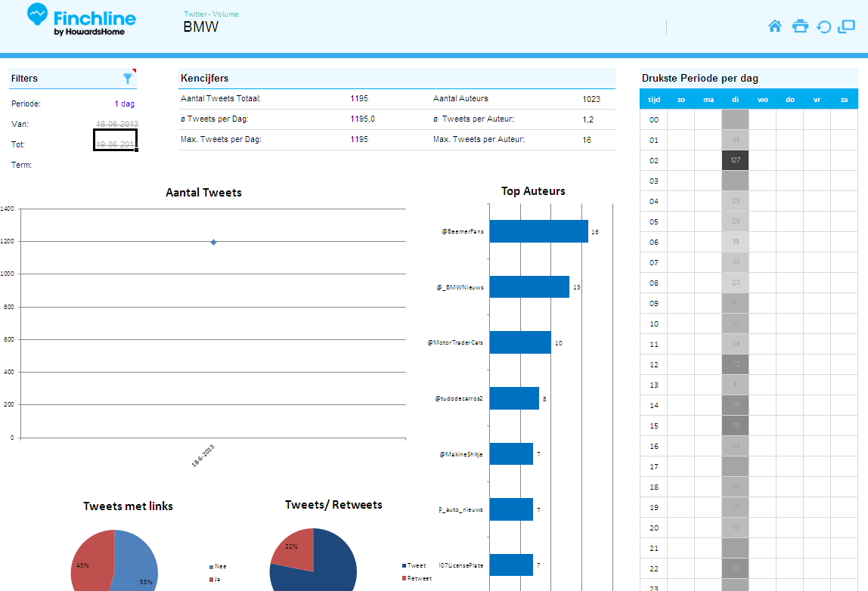Click the 'Term:' filter label
This screenshot has height=591, width=868.
point(22,165)
